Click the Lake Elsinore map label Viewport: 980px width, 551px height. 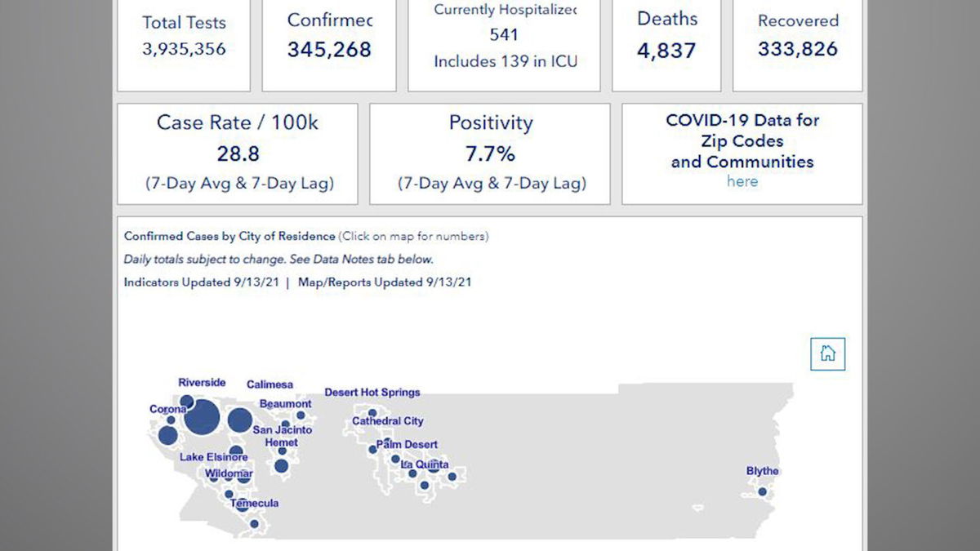213,457
